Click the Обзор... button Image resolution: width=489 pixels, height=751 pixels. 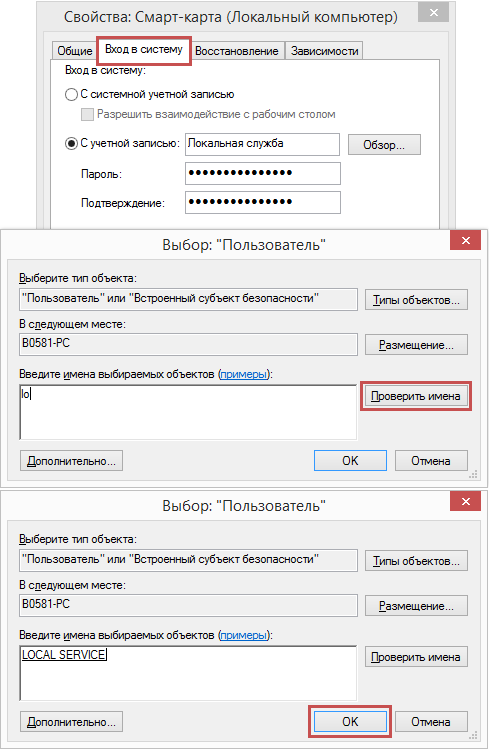coord(384,145)
